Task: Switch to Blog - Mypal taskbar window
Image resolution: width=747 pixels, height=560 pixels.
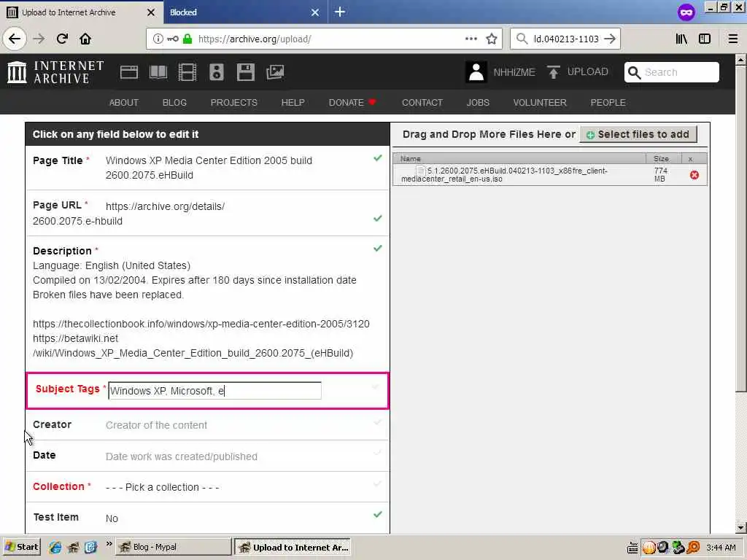Action: coord(173,547)
